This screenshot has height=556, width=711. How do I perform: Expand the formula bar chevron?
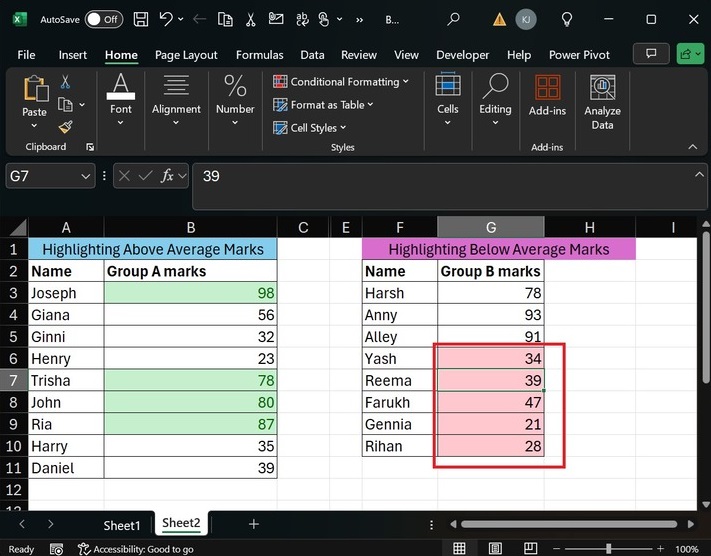699,175
